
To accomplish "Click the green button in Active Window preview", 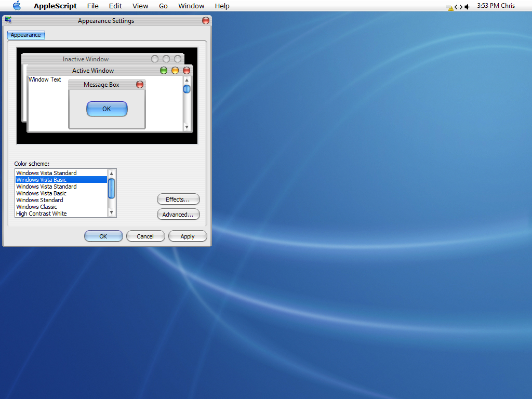I will (x=164, y=71).
